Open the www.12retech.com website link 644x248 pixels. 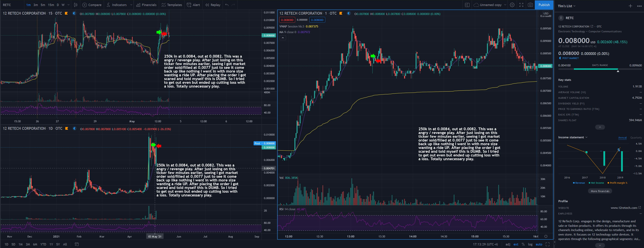pyautogui.click(x=624, y=208)
